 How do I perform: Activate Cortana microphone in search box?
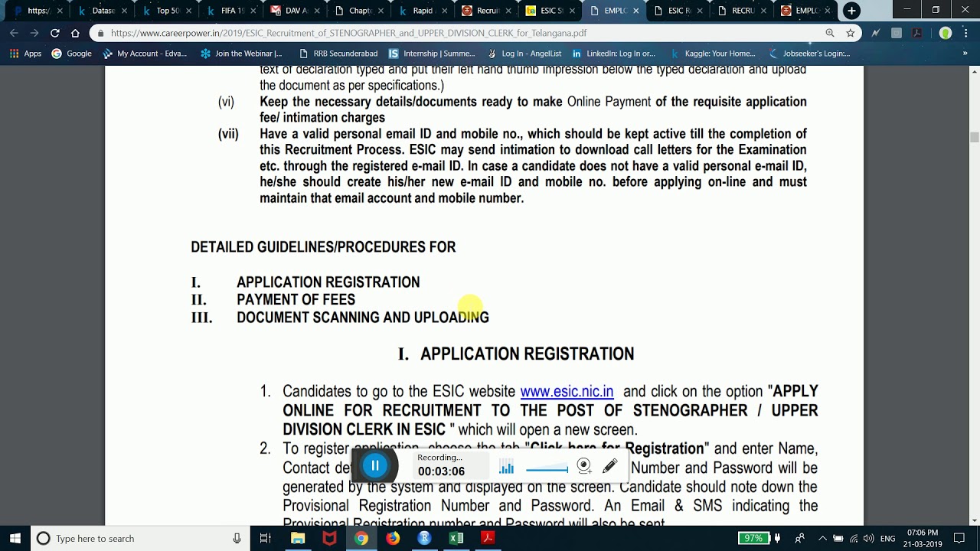[237, 538]
